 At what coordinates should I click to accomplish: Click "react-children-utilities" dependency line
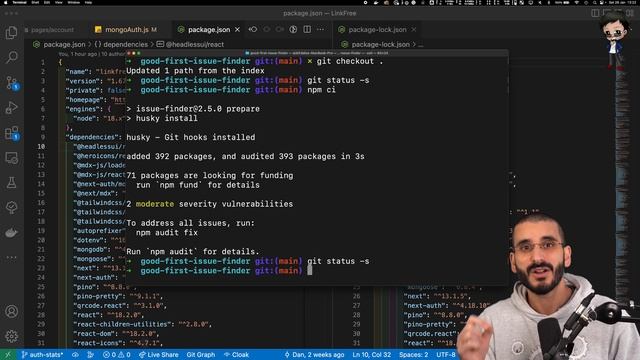(142, 324)
